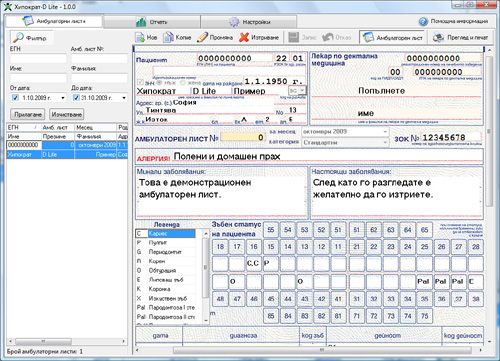Viewport: 500px width, 361px height.
Task: Click the ЗОК № 12345678 field
Action: 451,137
